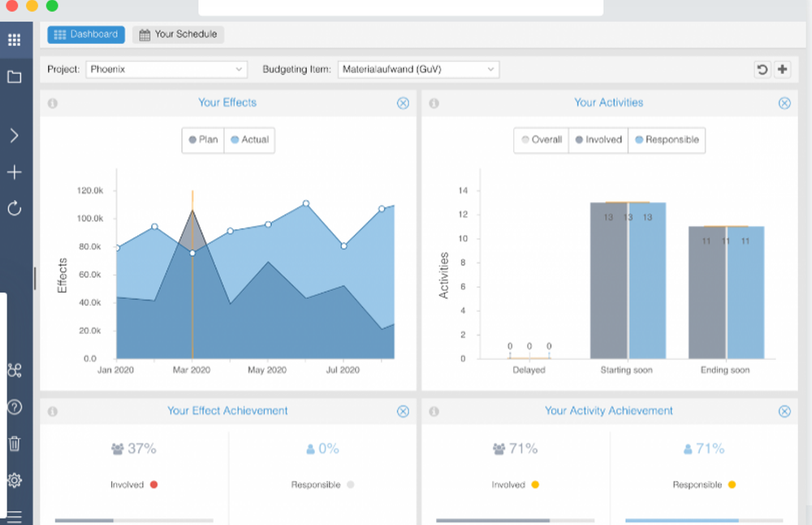Image resolution: width=812 pixels, height=525 pixels.
Task: Click the hamburger lines icon at sidebar bottom
Action: 15,517
